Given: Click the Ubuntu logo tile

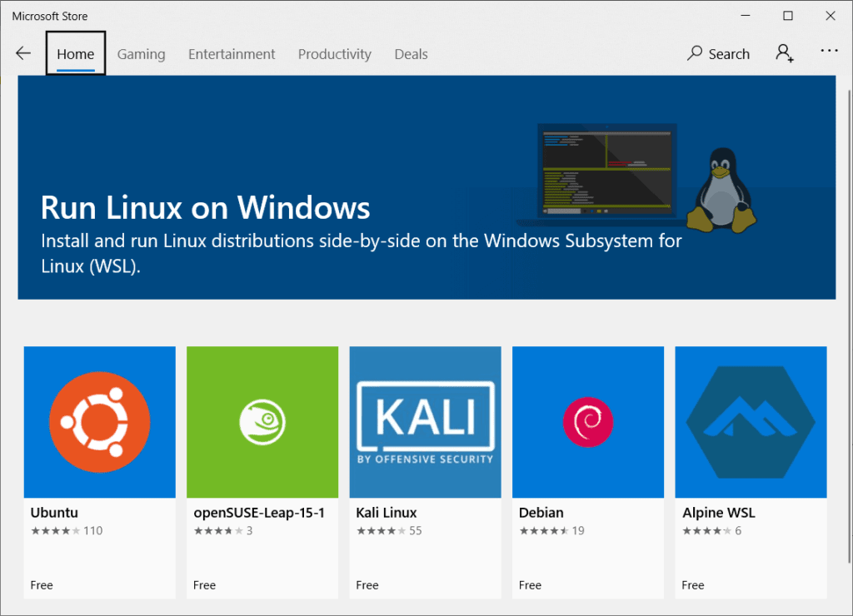Looking at the screenshot, I should coord(99,422).
